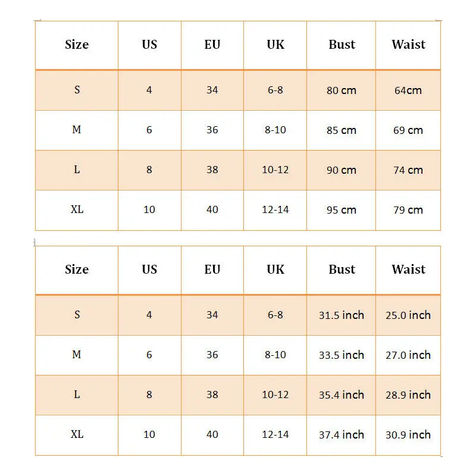
Task: Click the 37.4 inch bust cell
Action: (341, 435)
